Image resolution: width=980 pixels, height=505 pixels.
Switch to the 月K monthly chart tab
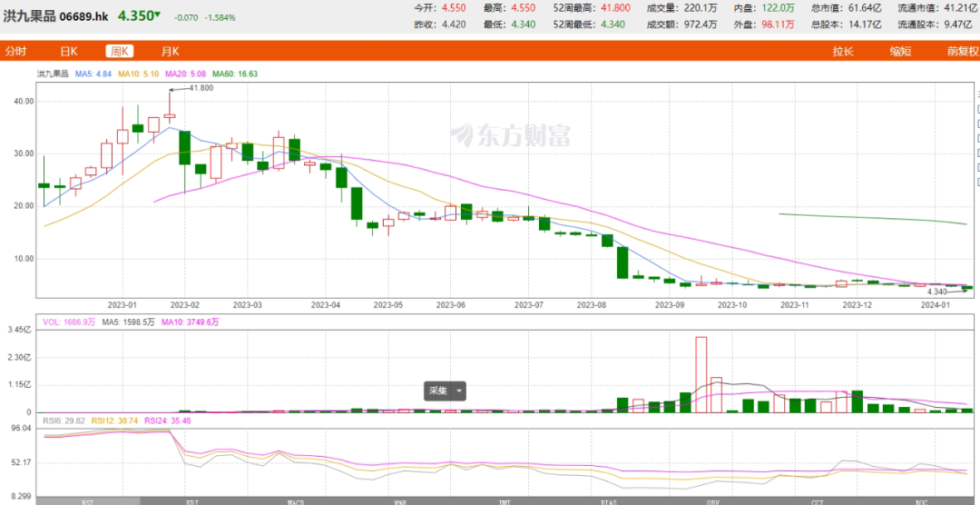(x=170, y=52)
